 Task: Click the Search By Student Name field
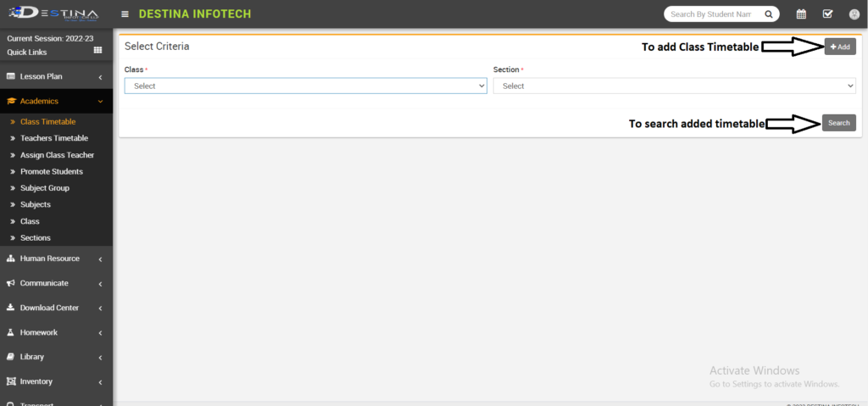click(x=710, y=14)
